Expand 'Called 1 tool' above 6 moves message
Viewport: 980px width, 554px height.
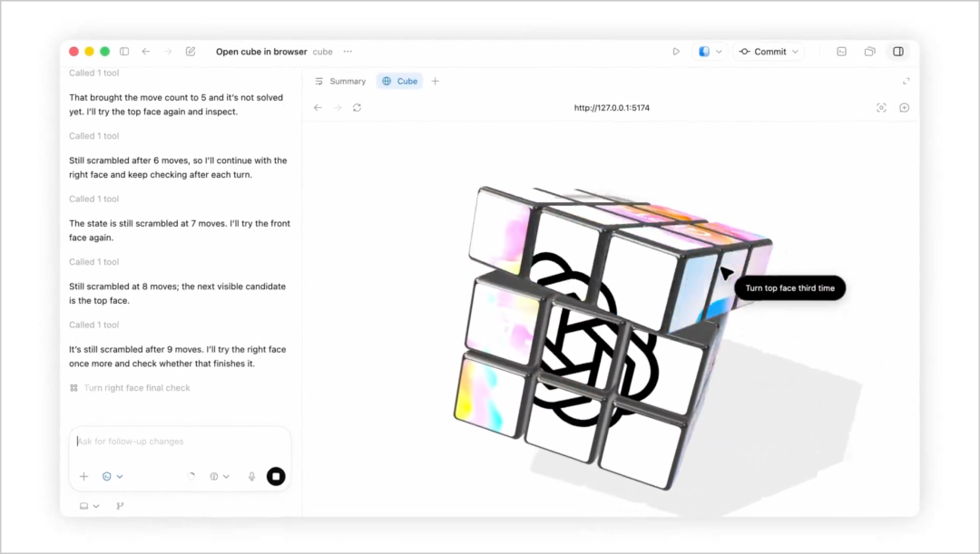(93, 136)
